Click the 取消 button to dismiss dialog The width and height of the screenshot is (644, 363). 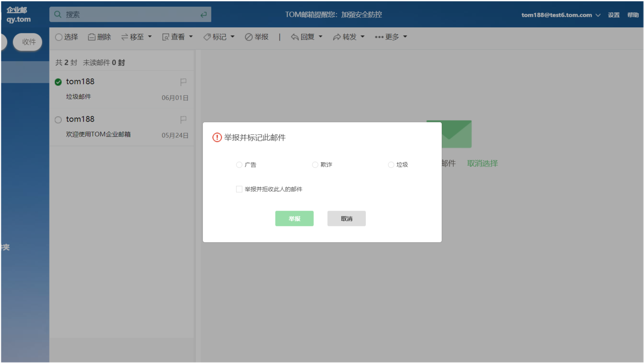tap(346, 218)
